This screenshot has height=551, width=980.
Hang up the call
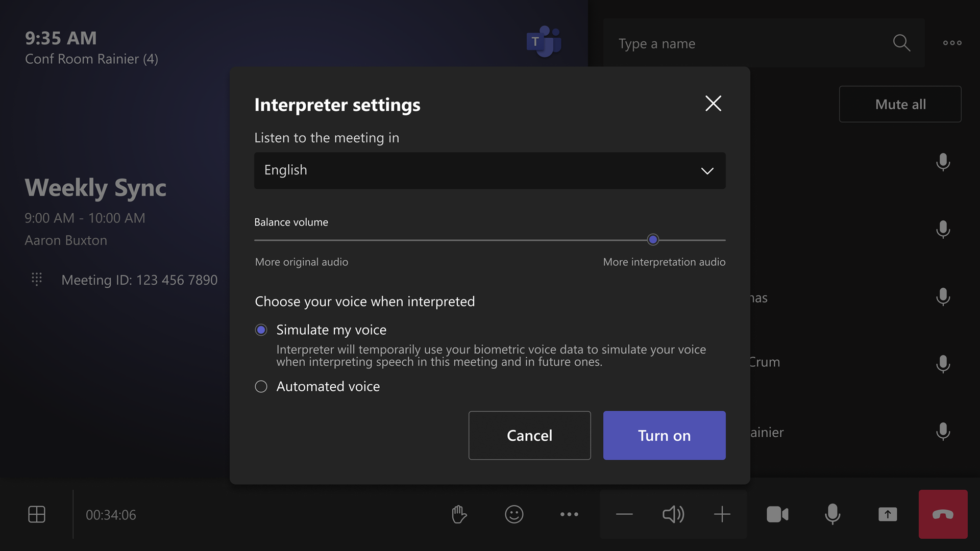point(943,514)
